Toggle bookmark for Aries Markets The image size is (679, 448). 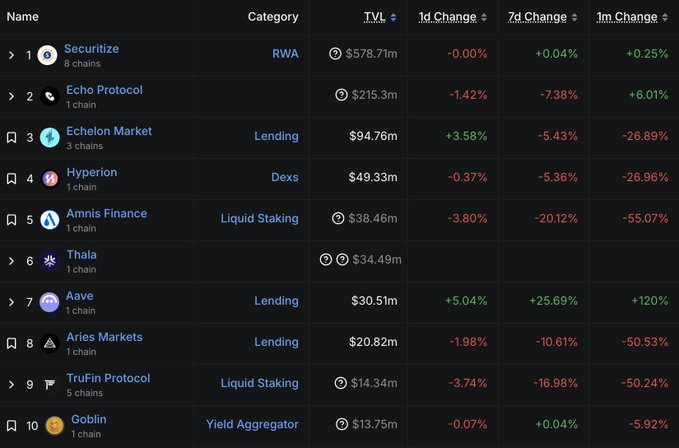12,343
